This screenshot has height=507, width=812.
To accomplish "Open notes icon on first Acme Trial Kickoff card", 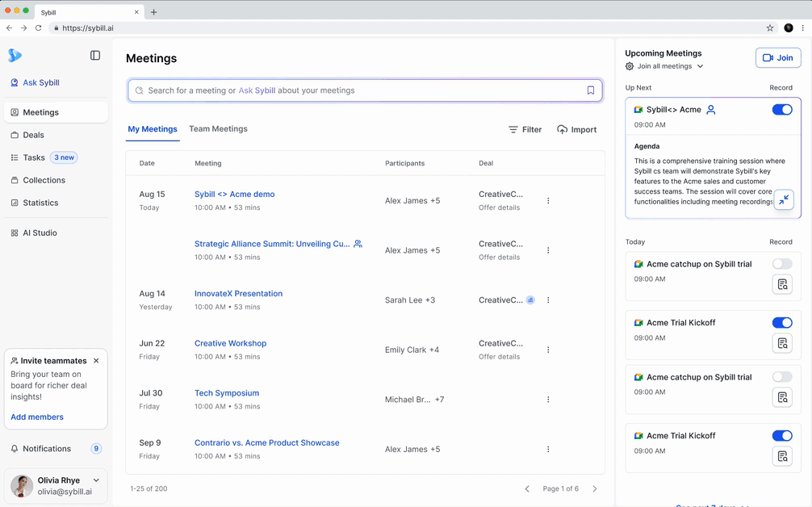I will pos(782,343).
